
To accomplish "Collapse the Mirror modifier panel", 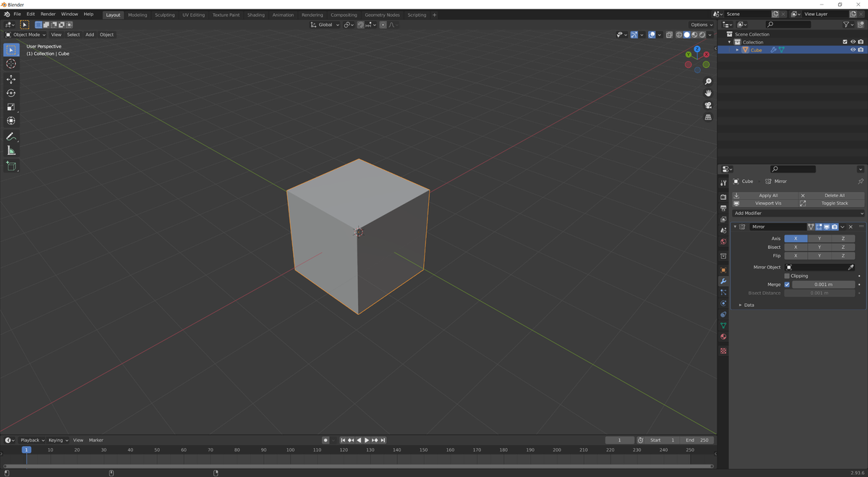I will point(736,227).
